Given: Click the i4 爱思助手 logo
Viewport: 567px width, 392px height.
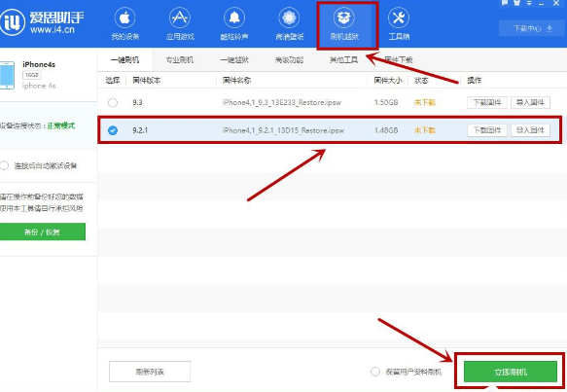Looking at the screenshot, I should [42, 22].
